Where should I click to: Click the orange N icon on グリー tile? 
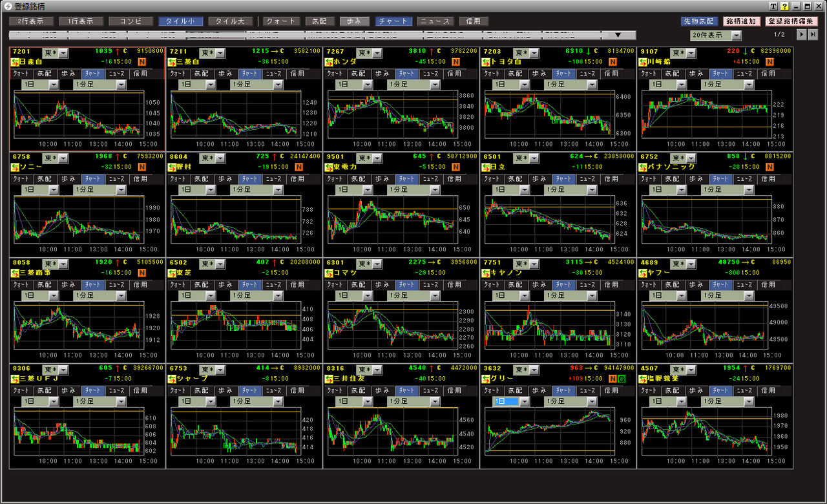613,379
